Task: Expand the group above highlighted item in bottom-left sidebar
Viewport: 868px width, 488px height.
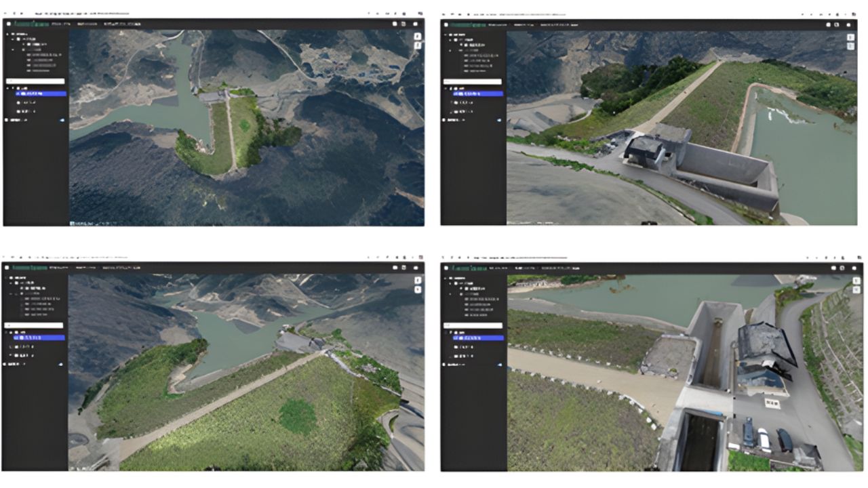Action: pos(7,333)
